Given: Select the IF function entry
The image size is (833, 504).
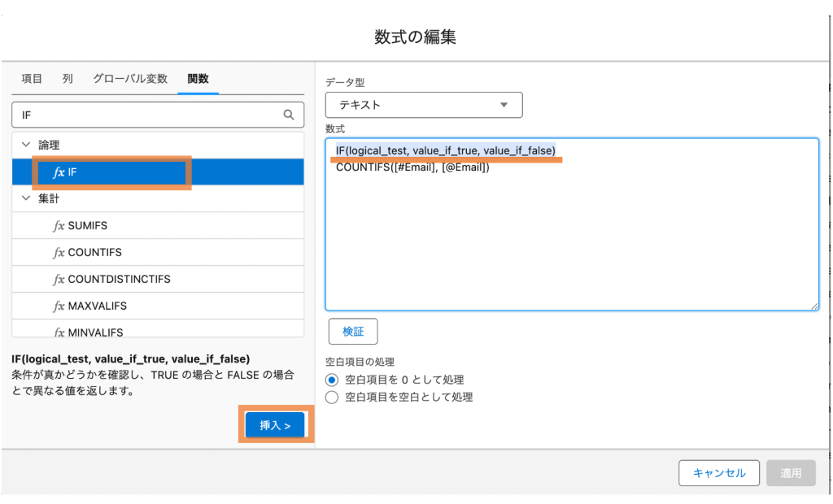Looking at the screenshot, I should pyautogui.click(x=110, y=172).
